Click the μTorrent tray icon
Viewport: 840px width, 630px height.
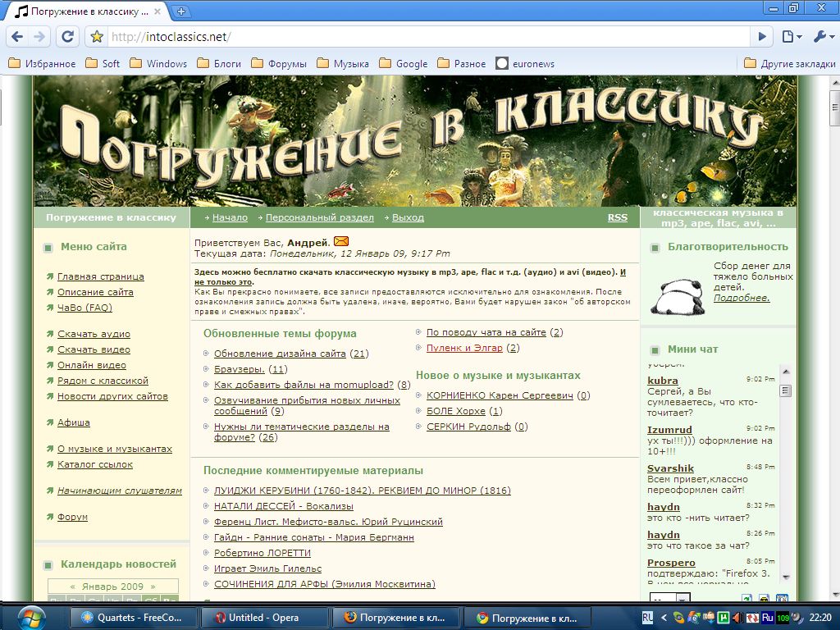(x=724, y=618)
